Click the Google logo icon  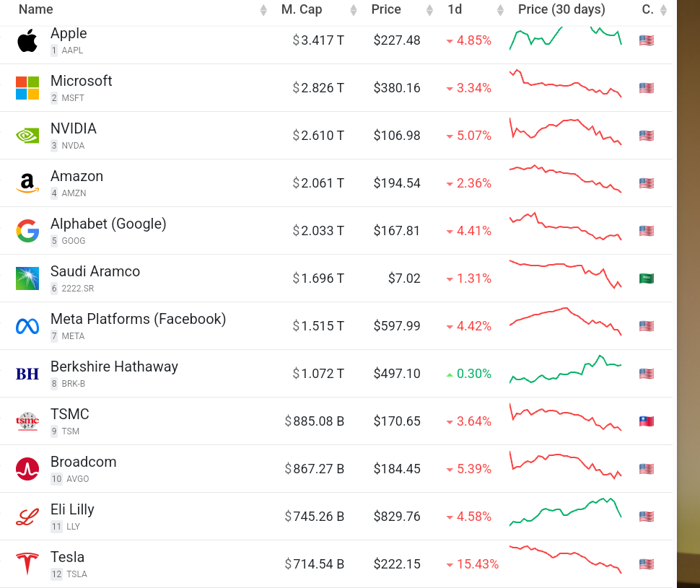click(x=27, y=231)
